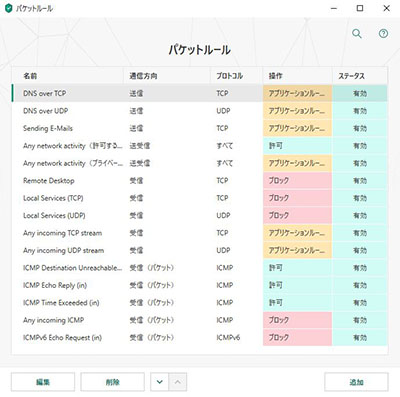Click 許可 action for ICMP Time Exceeded (in)
Screen dimensions: 400x397
pyautogui.click(x=298, y=303)
